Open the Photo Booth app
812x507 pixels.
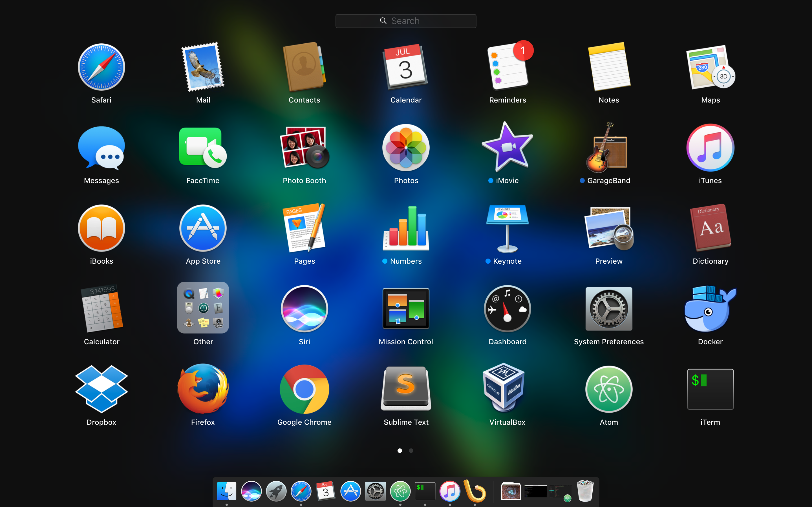pos(304,148)
